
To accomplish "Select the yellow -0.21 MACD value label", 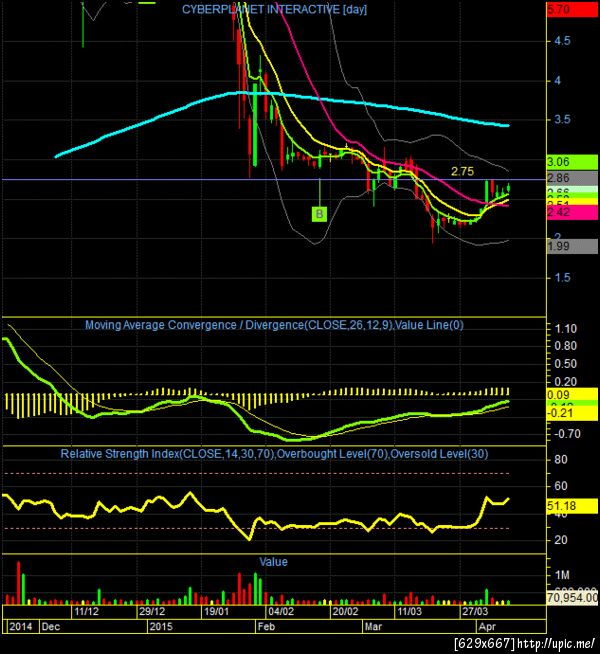I will (x=572, y=413).
